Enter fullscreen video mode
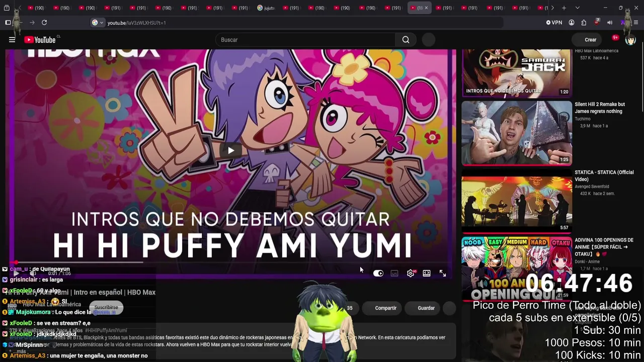 pos(443,273)
